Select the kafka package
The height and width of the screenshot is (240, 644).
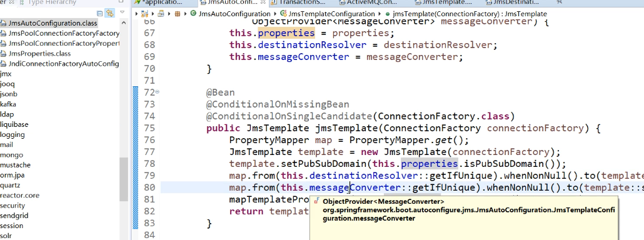pos(8,104)
